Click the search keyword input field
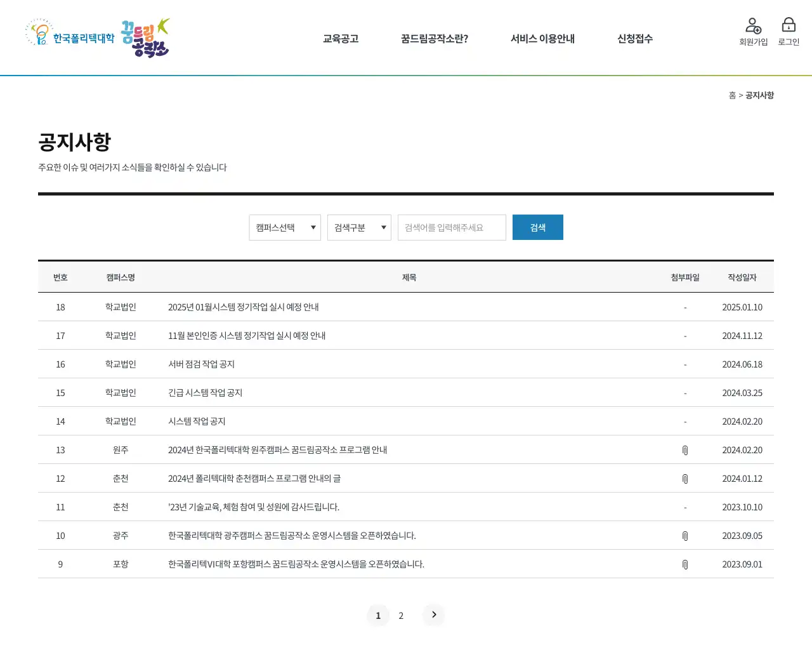The height and width of the screenshot is (650, 812). (x=451, y=227)
